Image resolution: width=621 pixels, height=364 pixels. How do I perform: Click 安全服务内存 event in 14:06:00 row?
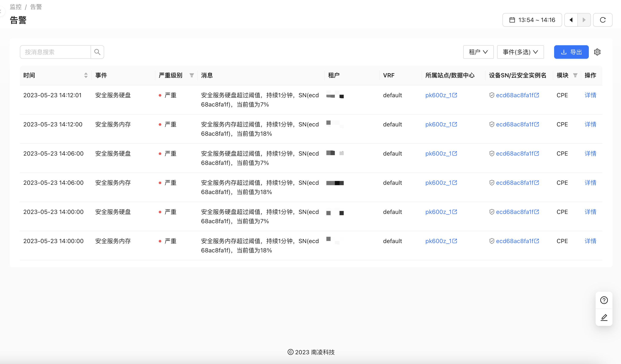pos(113,183)
